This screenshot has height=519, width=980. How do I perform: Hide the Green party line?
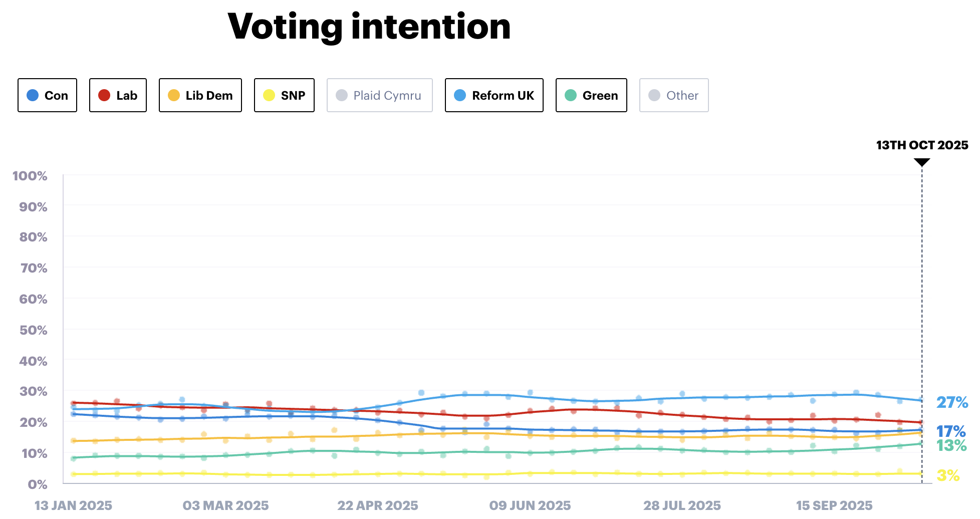(x=591, y=95)
